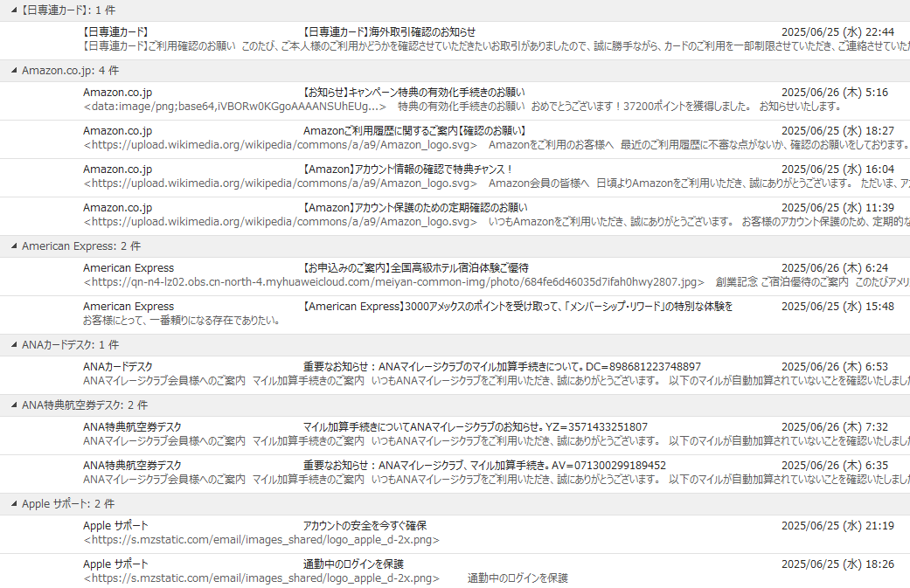This screenshot has width=910, height=588.
Task: Open subject 【お申込みのご案内】全国高級ホテル宿泊体験ご優待
Action: coord(415,268)
